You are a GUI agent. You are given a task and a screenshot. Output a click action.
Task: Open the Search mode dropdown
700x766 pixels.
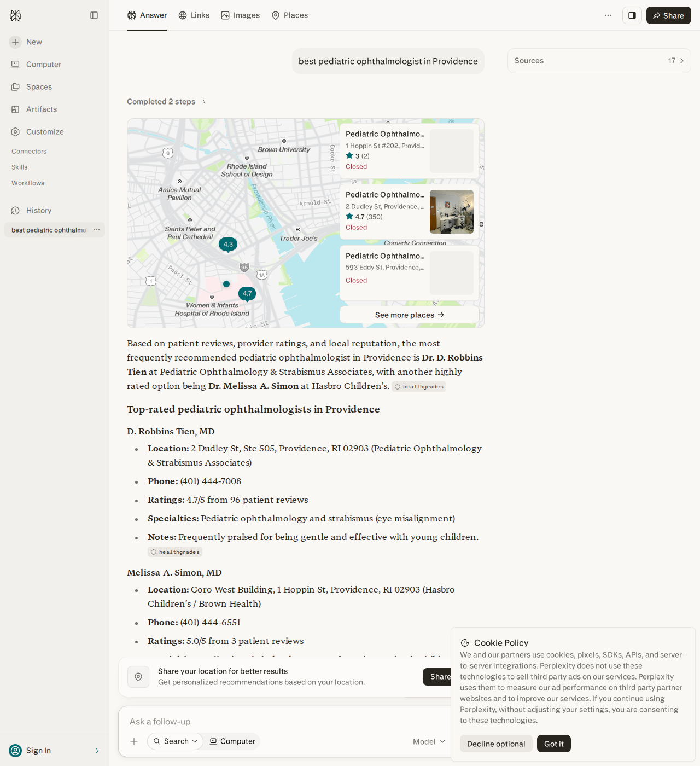[x=176, y=741]
